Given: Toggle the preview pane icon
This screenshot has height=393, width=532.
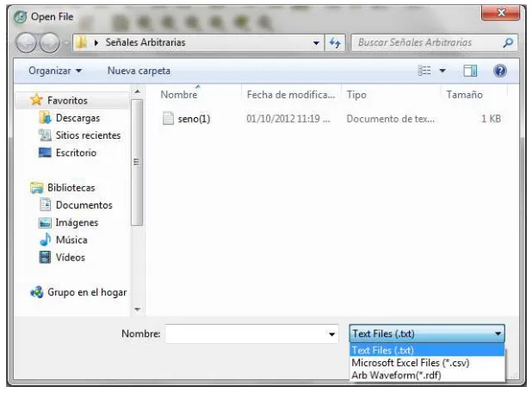Looking at the screenshot, I should click(x=470, y=71).
